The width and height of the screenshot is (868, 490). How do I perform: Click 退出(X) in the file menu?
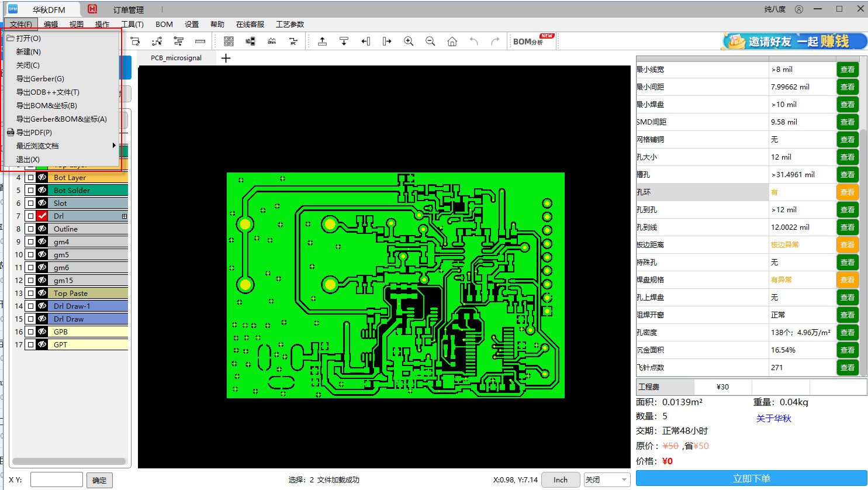pos(61,159)
